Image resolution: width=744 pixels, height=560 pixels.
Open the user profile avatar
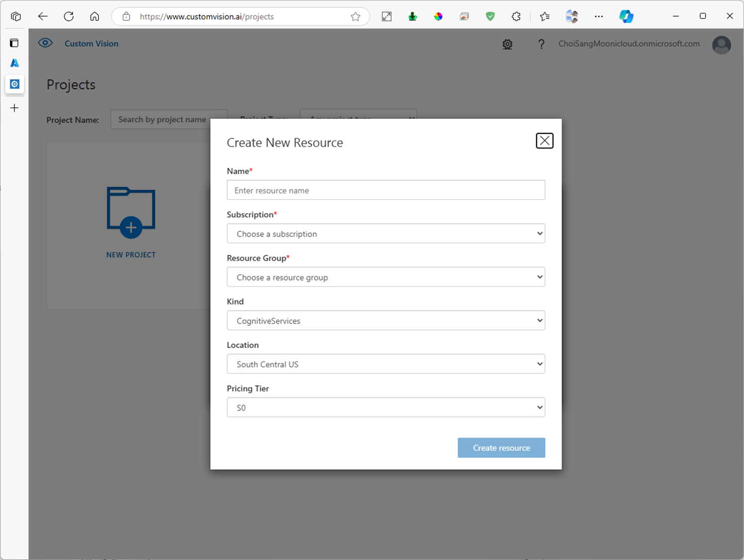pyautogui.click(x=721, y=45)
